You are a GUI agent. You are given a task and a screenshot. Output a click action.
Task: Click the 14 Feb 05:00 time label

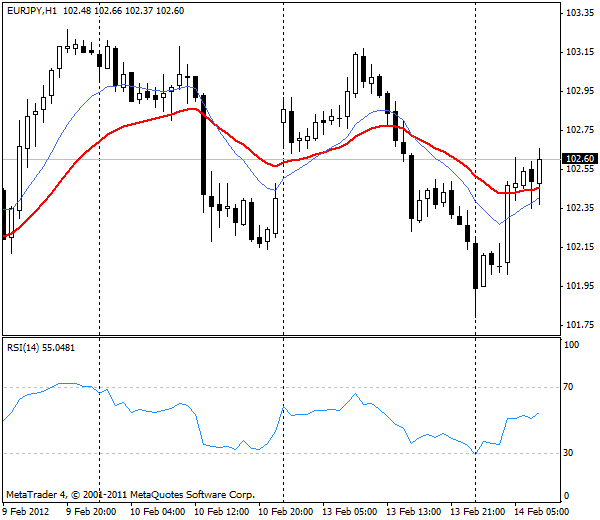coord(541,512)
